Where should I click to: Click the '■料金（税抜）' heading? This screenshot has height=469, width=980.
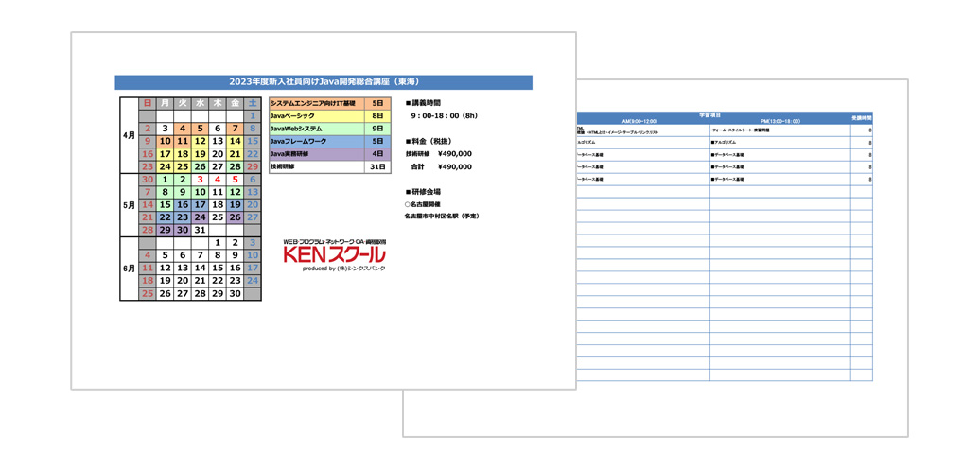430,141
